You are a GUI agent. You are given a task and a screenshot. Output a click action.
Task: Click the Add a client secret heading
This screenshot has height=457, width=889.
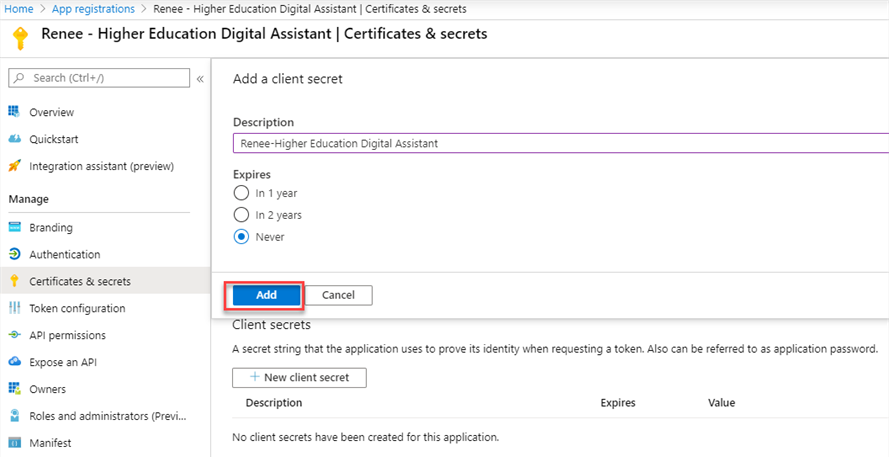[x=287, y=79]
